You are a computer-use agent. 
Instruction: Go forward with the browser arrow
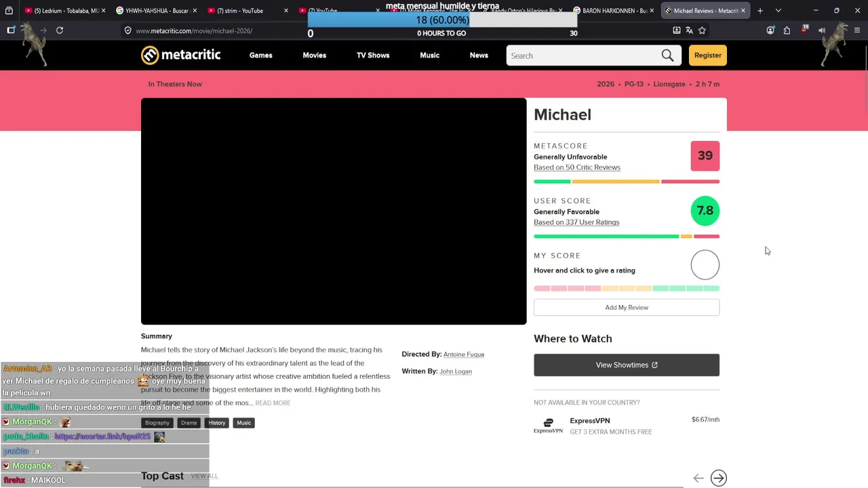pos(43,30)
